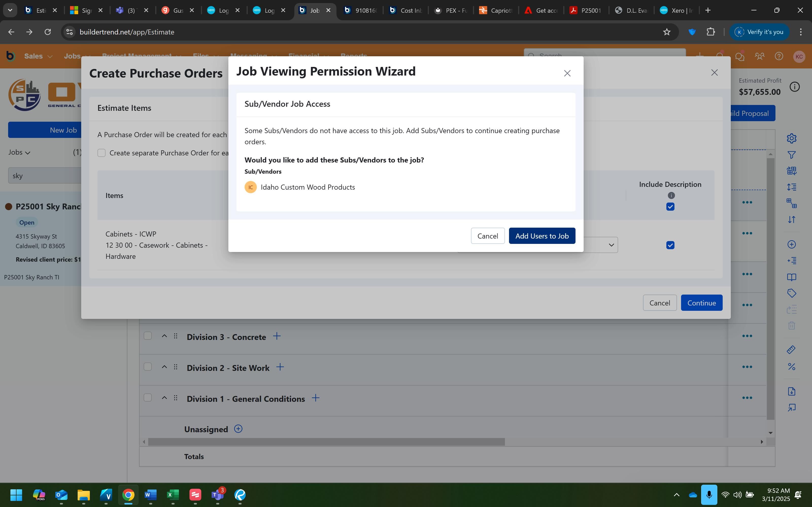The height and width of the screenshot is (507, 812).
Task: Click the horizontal scrollbar under estimate grid
Action: pos(326,442)
